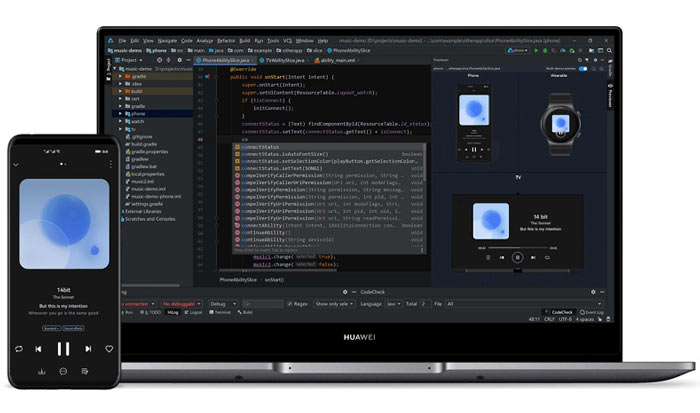Screen dimensions: 700x413
Task: Click the Run green play icon in toolbar
Action: point(536,50)
